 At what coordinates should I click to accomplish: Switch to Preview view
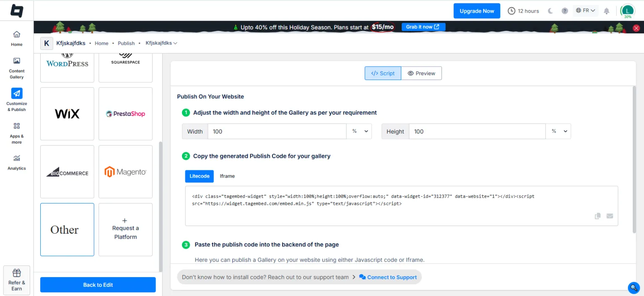(421, 73)
